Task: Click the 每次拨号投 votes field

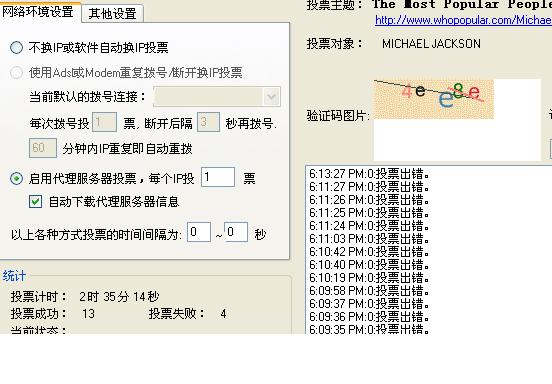Action: pyautogui.click(x=104, y=122)
